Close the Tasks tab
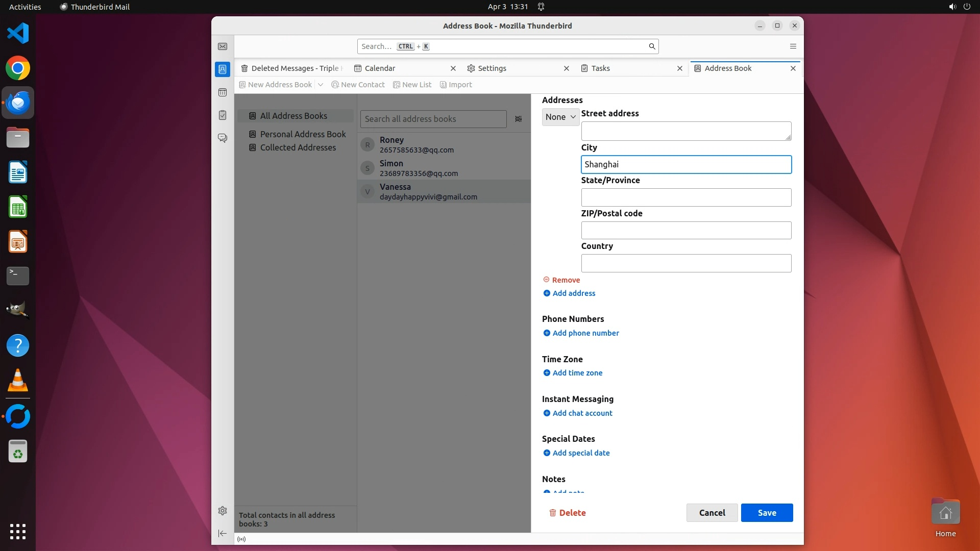The width and height of the screenshot is (980, 551). click(x=679, y=68)
